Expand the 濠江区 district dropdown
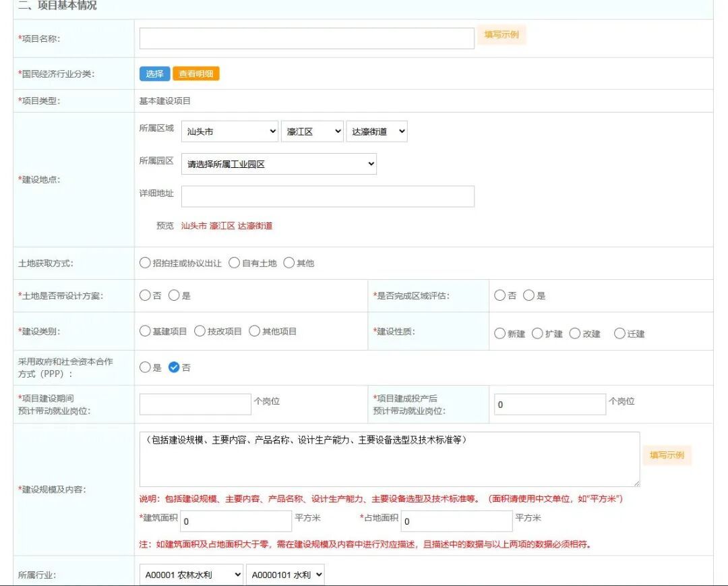728x586 pixels. [312, 132]
